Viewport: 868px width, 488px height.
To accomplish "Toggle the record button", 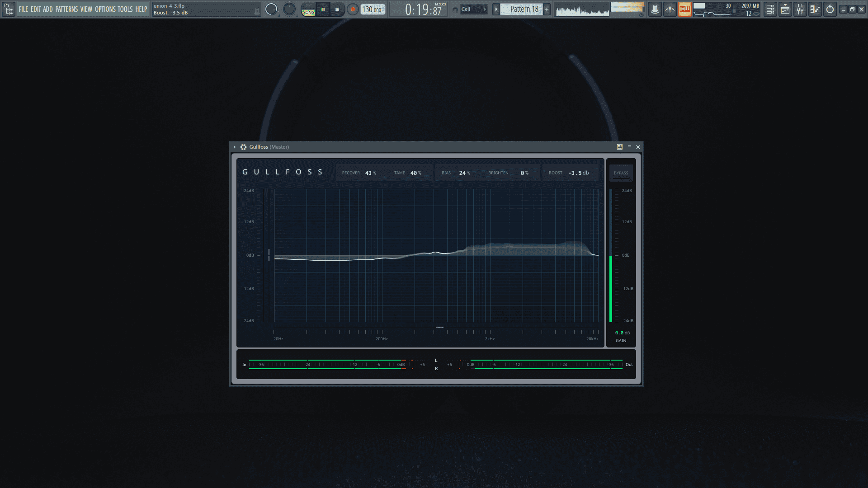I will [x=353, y=9].
